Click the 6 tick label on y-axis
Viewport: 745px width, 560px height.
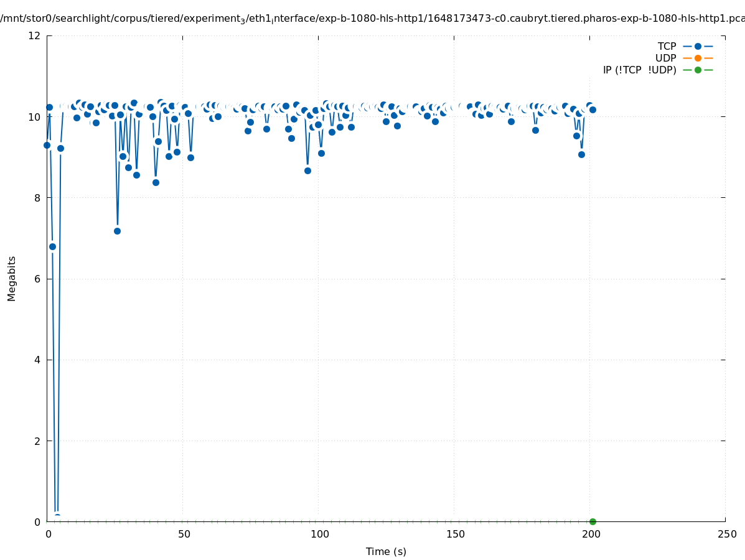(x=37, y=279)
